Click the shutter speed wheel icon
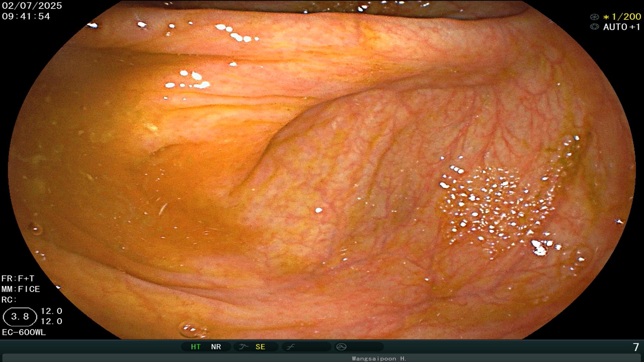Viewport: 644px width, 362px height. coord(594,17)
